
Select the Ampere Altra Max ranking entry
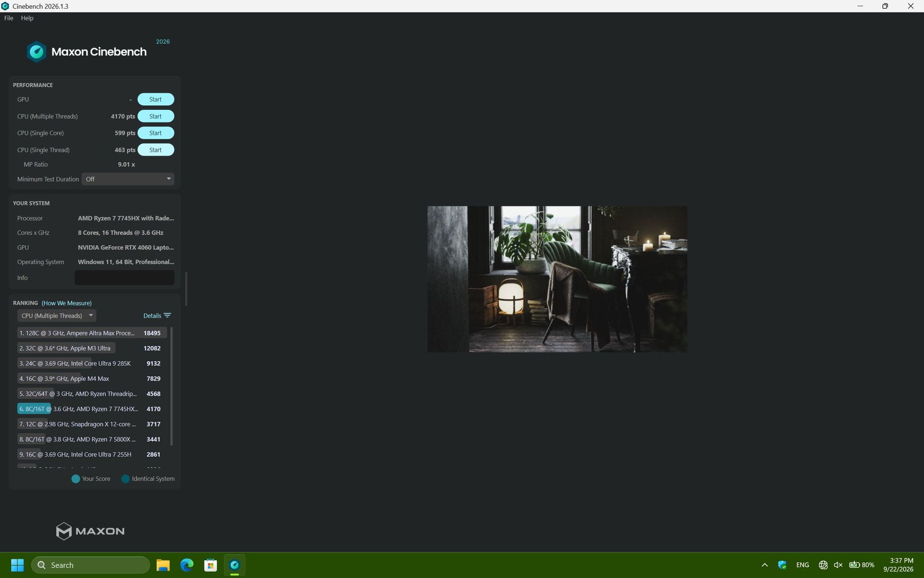coord(91,333)
